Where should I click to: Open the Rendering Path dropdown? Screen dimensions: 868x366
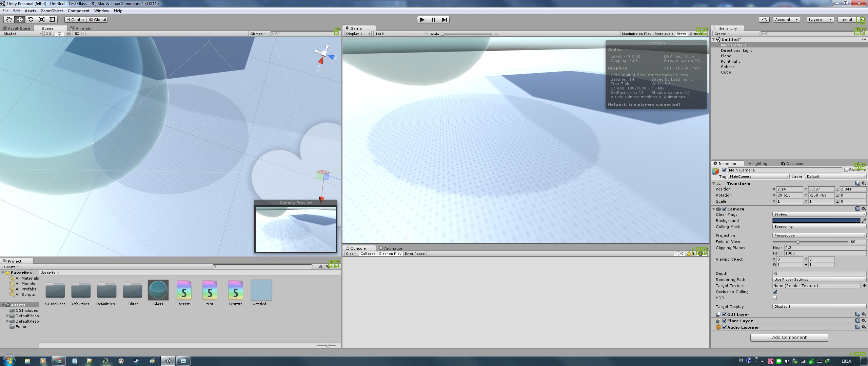click(819, 280)
